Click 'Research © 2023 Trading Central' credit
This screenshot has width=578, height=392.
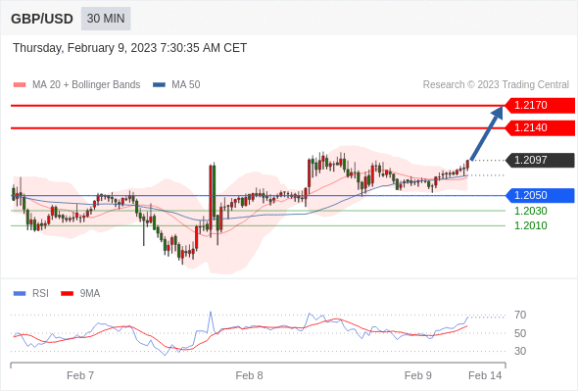pyautogui.click(x=496, y=85)
